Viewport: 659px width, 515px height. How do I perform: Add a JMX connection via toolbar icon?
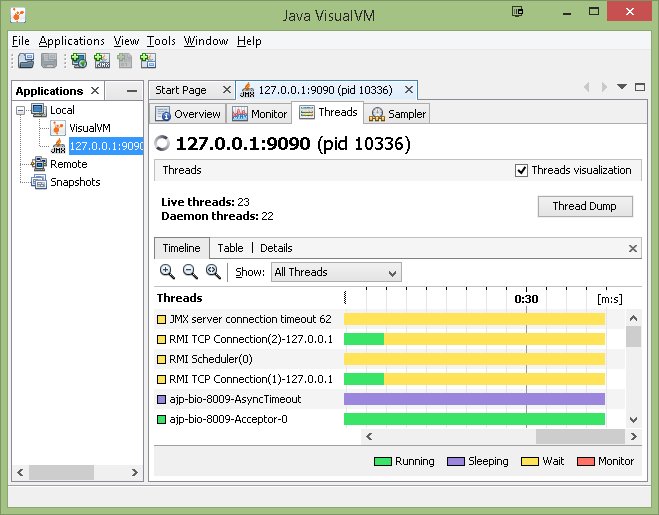pos(102,61)
